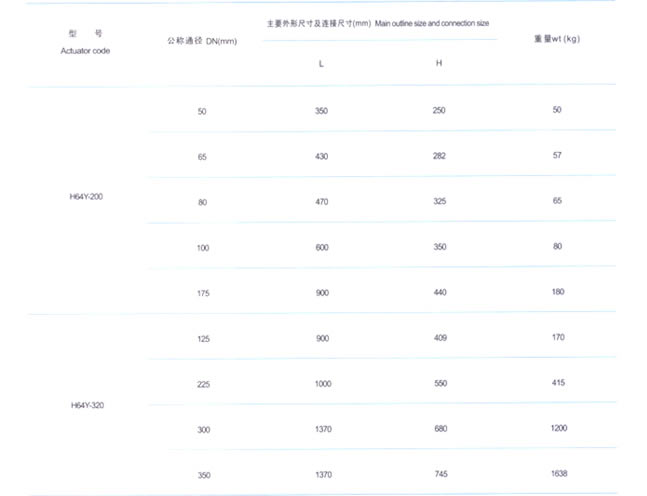
Task: Click the weight value 1638
Action: [x=557, y=473]
